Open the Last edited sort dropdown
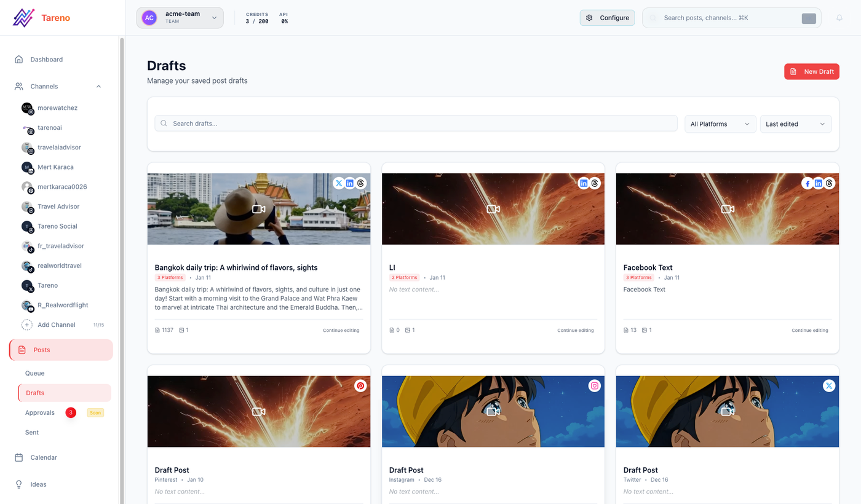Viewport: 861px width, 504px height. click(x=796, y=124)
